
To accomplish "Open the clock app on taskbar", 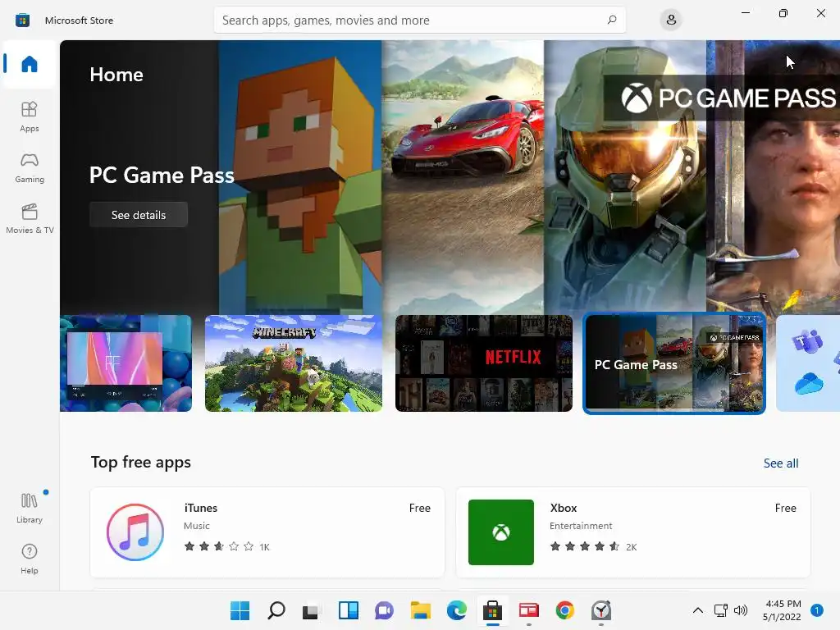I will click(601, 610).
